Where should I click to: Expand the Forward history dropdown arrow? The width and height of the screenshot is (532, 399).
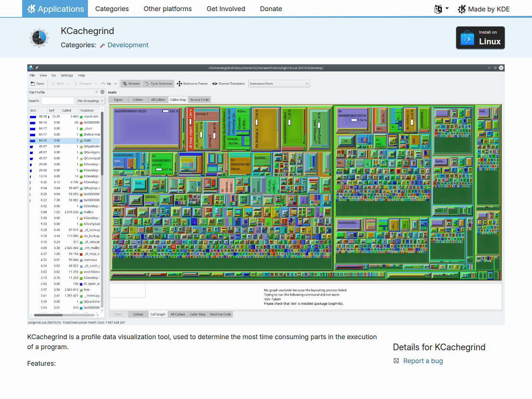(96, 83)
